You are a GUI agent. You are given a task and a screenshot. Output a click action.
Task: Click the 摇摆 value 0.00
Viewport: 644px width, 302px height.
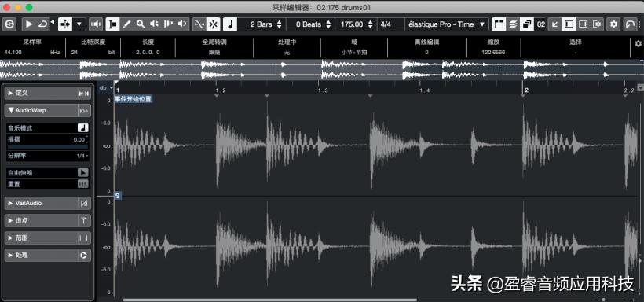coord(79,139)
